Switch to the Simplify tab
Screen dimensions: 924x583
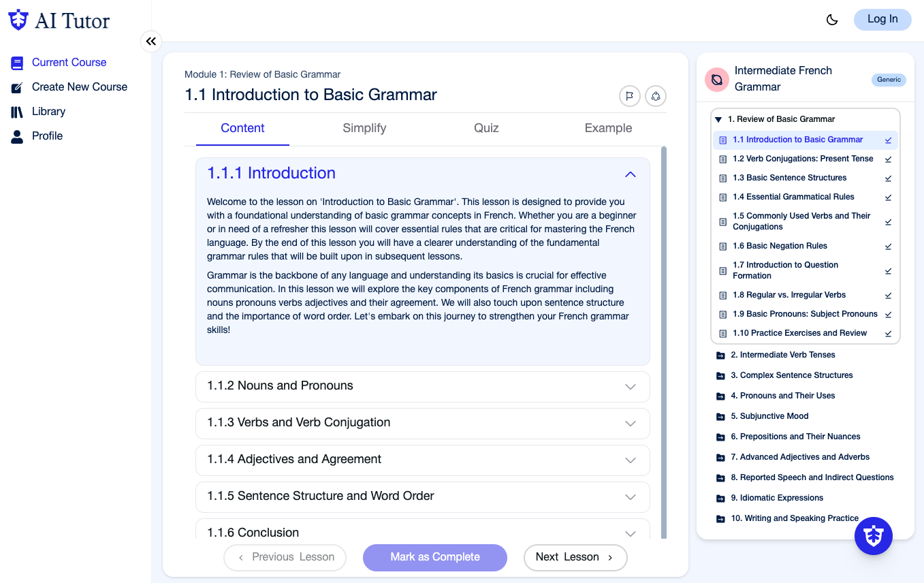pos(364,128)
